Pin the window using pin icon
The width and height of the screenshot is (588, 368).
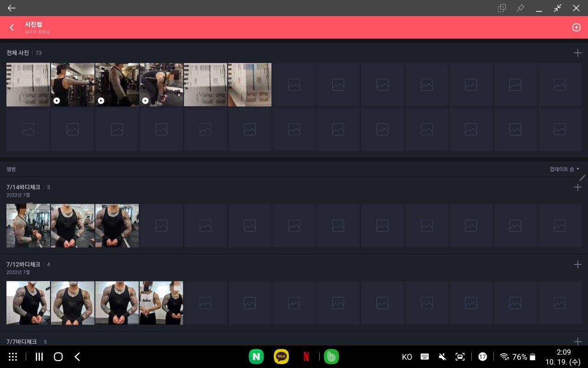coord(520,8)
